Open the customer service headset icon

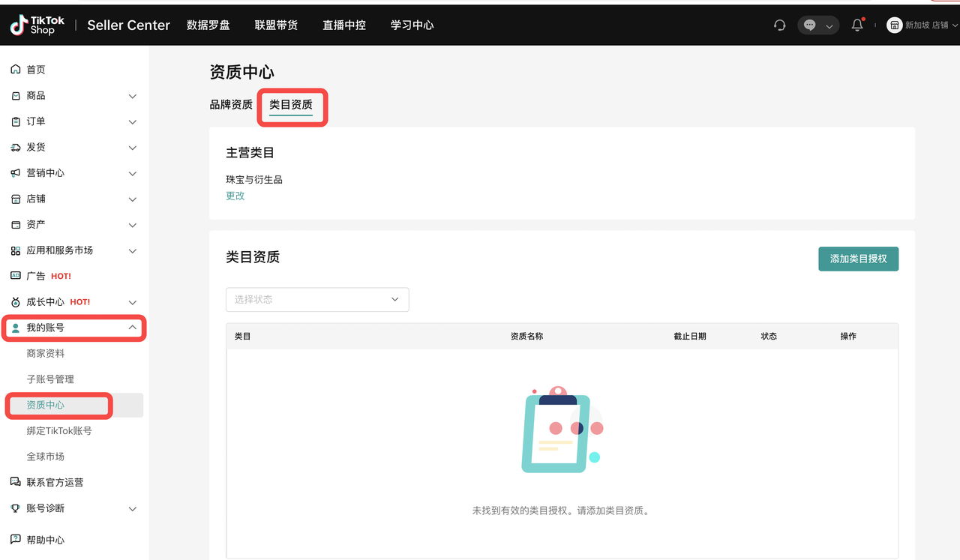pos(779,25)
